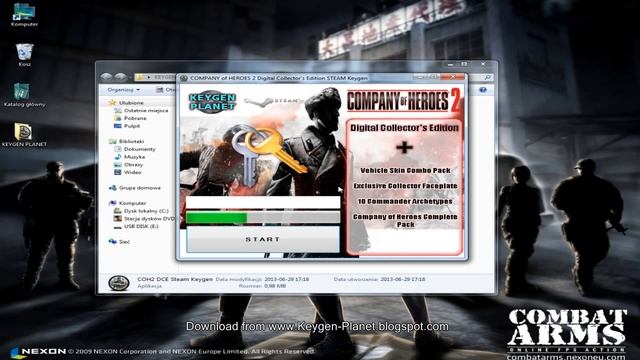The image size is (640, 360).
Task: Select Stacja dysków DVD in sidebar
Action: pos(149,219)
